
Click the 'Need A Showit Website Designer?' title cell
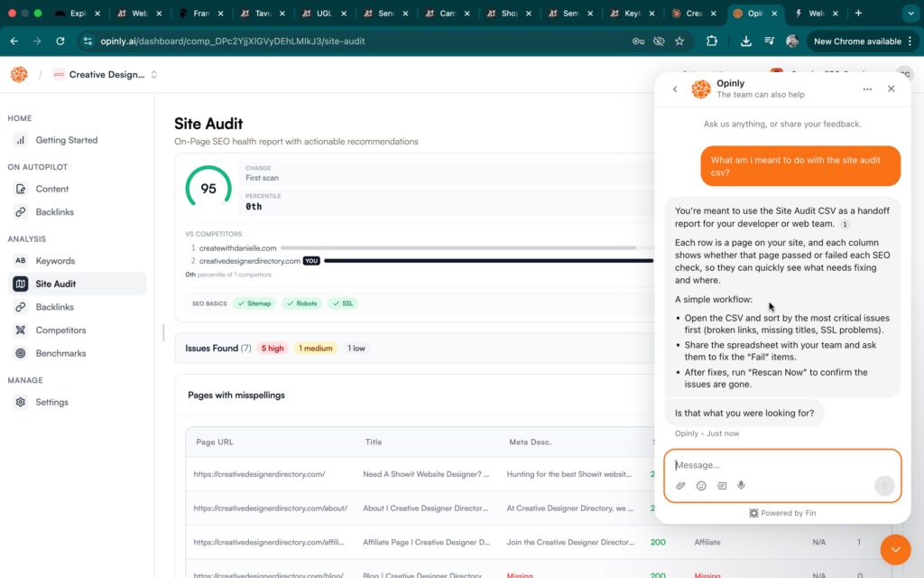(x=426, y=474)
